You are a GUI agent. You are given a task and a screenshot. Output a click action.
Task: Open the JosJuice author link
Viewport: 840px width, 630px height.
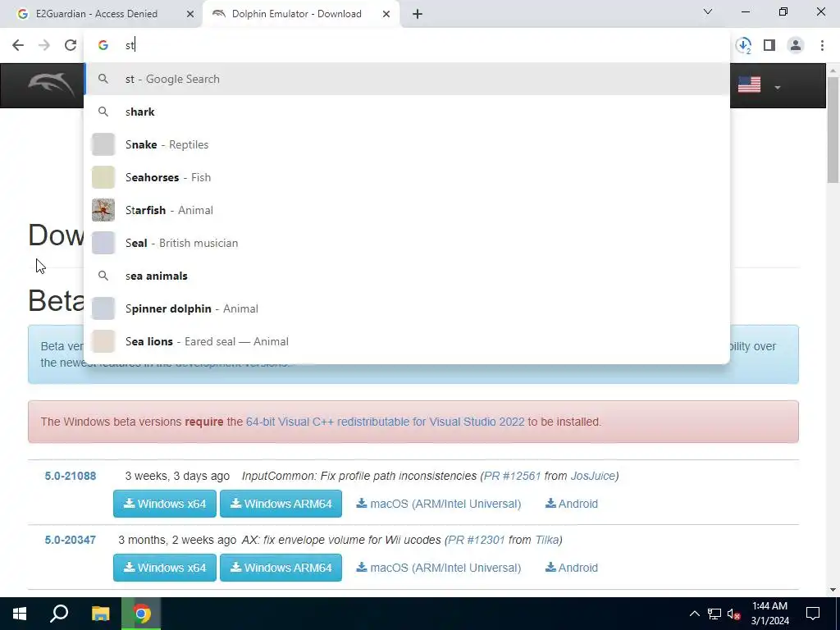(x=592, y=476)
